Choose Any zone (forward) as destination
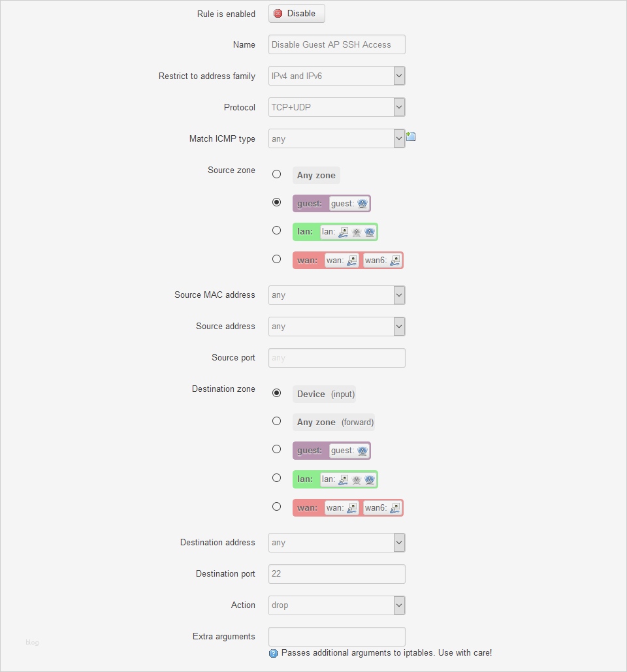 pos(276,421)
